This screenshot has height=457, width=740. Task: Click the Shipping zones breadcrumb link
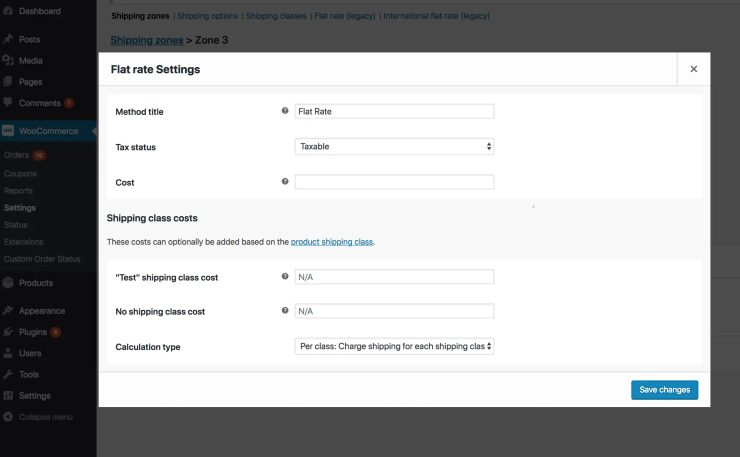click(147, 40)
